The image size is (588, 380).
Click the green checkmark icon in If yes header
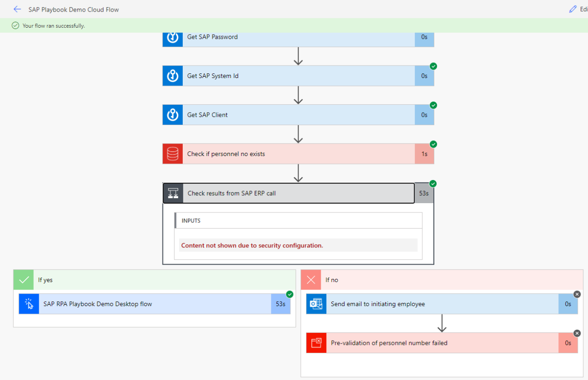click(24, 280)
